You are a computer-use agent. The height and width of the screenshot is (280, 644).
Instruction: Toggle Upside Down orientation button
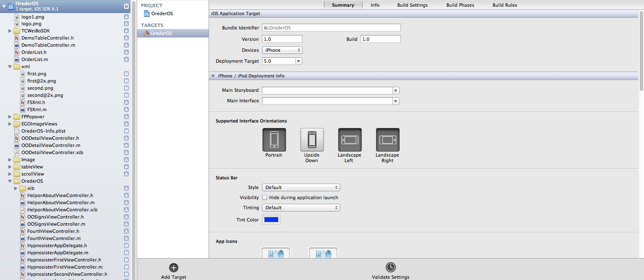312,140
